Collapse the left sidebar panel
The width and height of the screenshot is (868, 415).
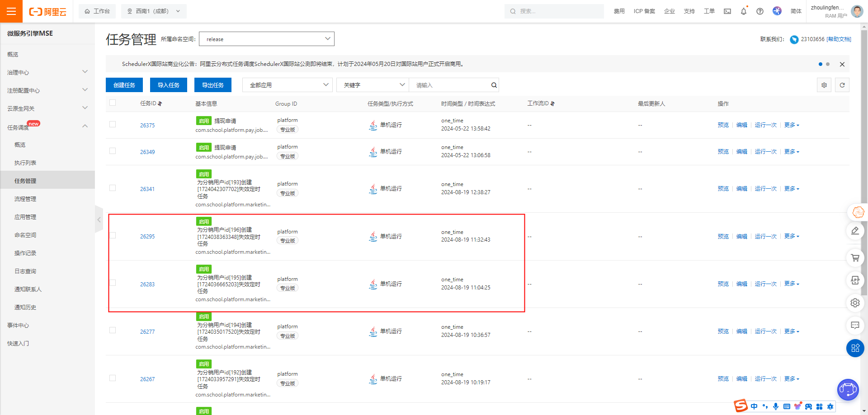(99, 220)
